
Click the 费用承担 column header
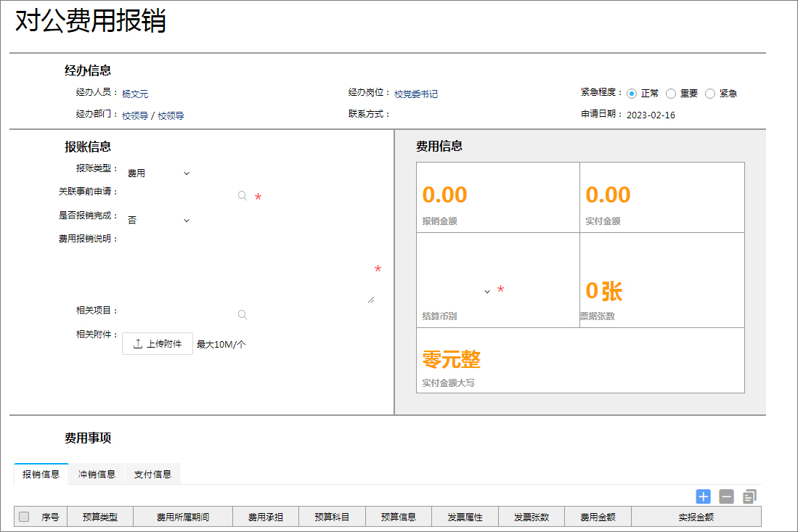coord(266,517)
